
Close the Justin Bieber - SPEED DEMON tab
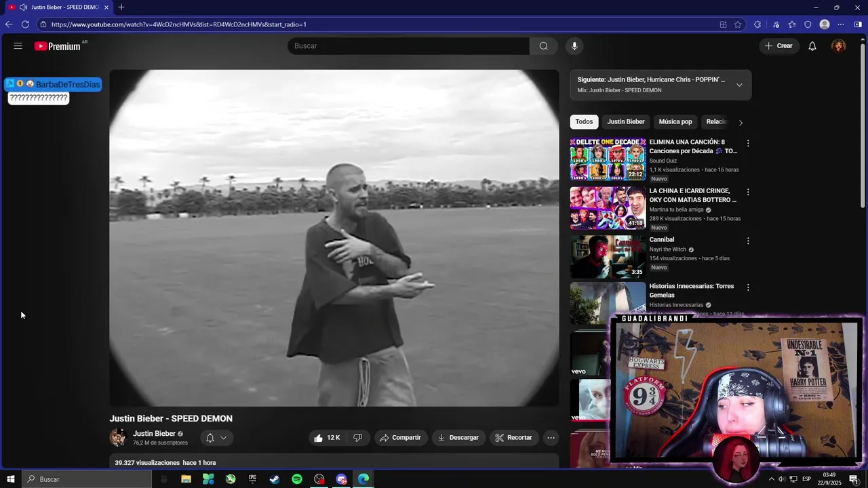(x=106, y=7)
